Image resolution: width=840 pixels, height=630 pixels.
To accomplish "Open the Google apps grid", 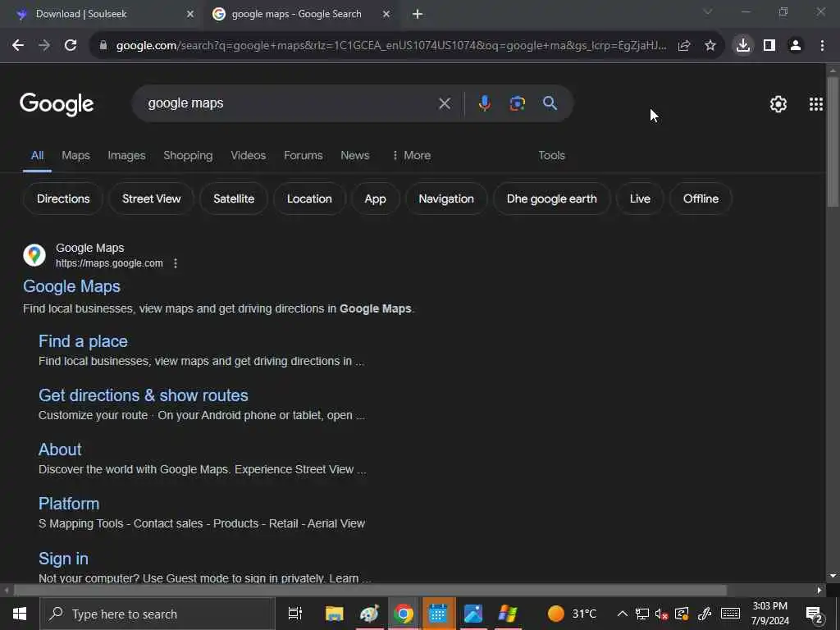I will click(816, 104).
